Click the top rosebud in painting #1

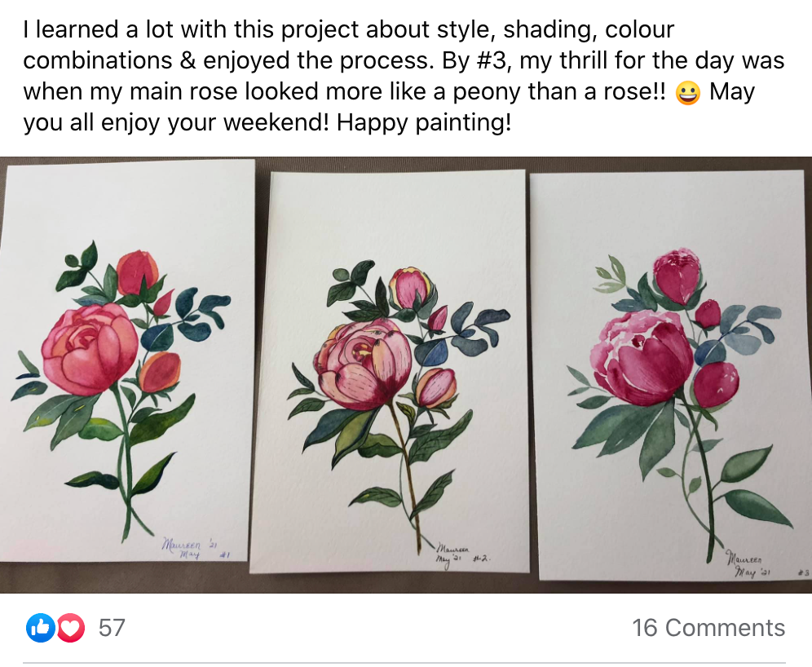[135, 272]
